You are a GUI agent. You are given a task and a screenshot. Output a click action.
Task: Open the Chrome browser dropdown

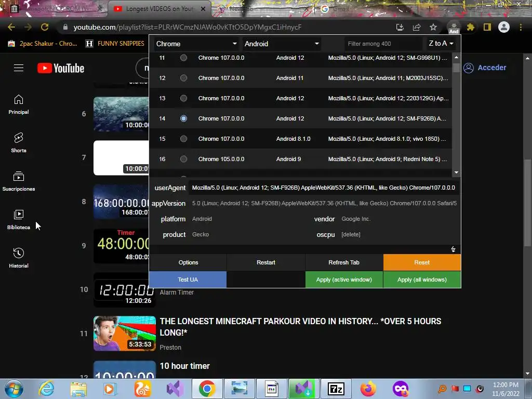pyautogui.click(x=196, y=44)
